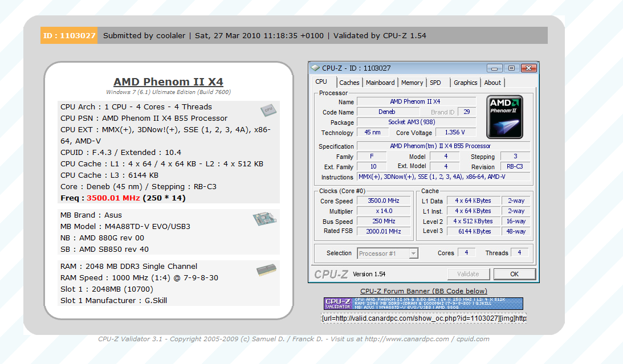Click the CPU chip icon beside CPU Arch

coord(268,110)
